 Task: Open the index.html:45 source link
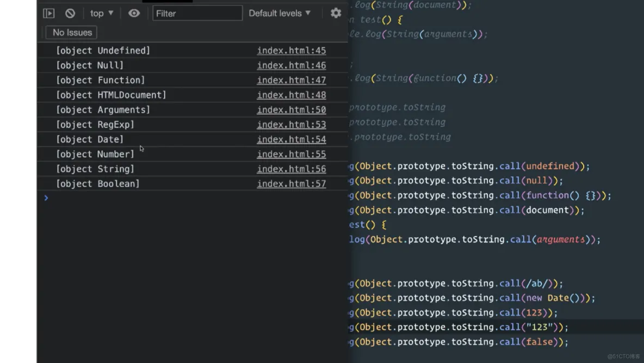tap(291, 51)
